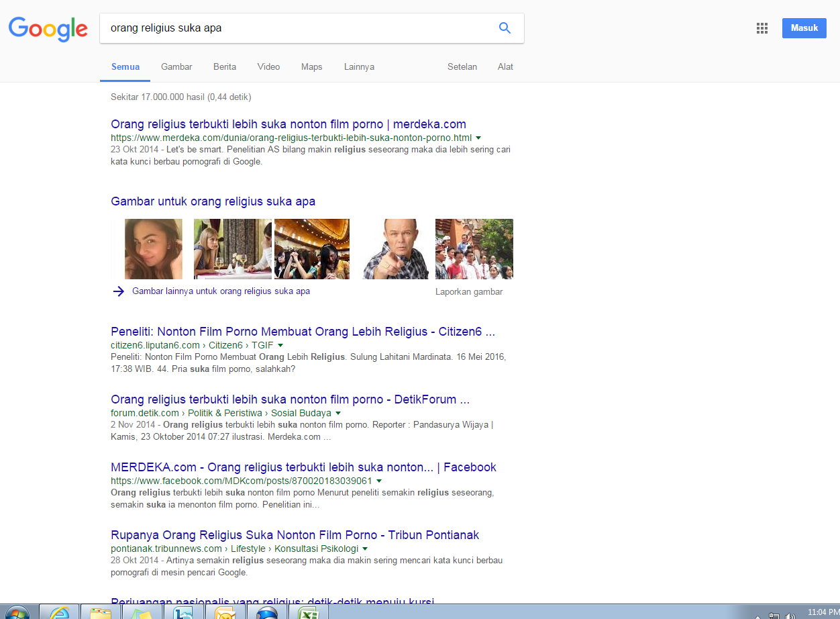The height and width of the screenshot is (619, 840).
Task: Open the Setelan menu
Action: point(462,66)
